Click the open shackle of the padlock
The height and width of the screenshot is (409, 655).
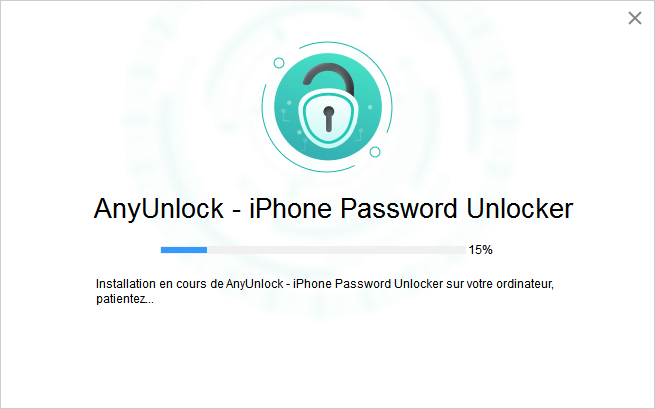point(328,80)
